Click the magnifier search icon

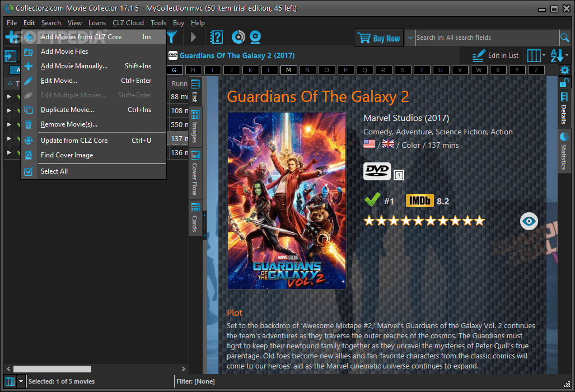565,38
